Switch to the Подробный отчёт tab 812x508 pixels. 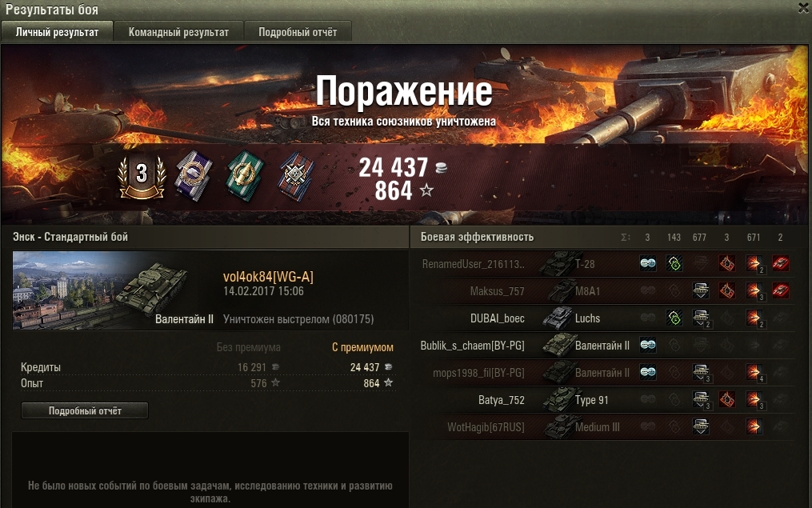pos(298,31)
